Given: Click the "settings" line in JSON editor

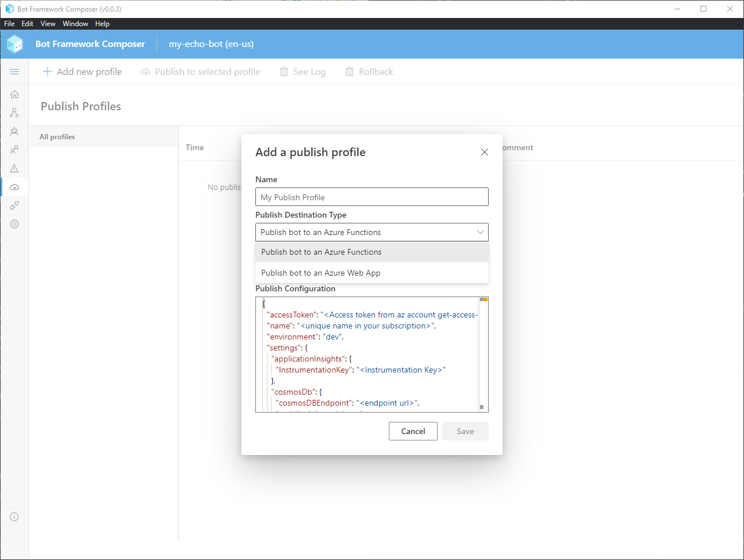Looking at the screenshot, I should [287, 348].
